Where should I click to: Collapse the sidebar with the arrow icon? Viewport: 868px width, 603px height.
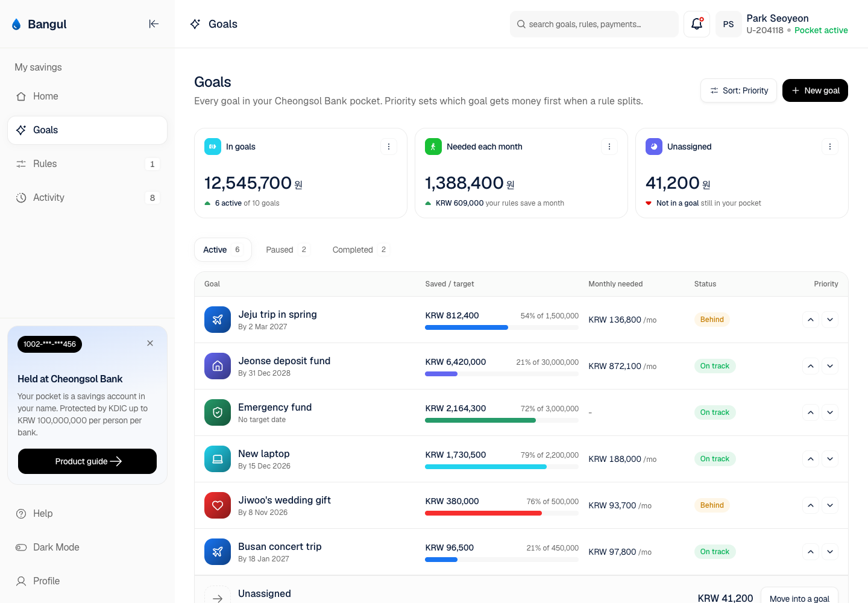(154, 24)
